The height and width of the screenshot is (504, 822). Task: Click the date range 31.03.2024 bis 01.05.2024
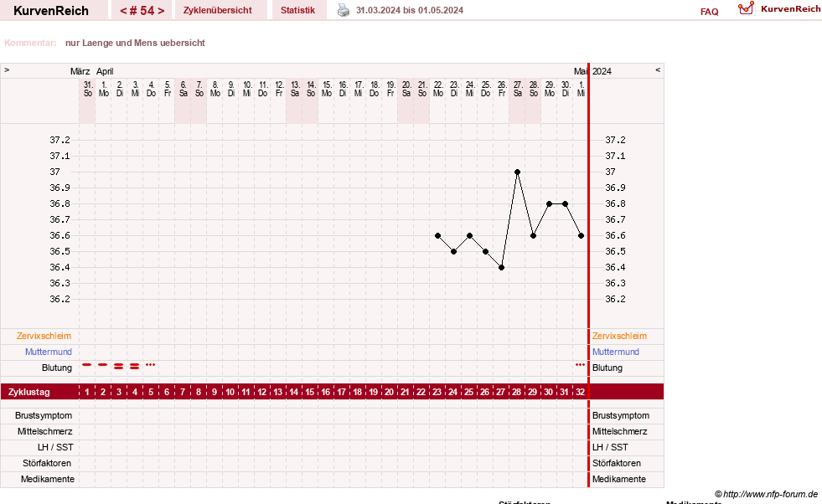pyautogui.click(x=410, y=10)
